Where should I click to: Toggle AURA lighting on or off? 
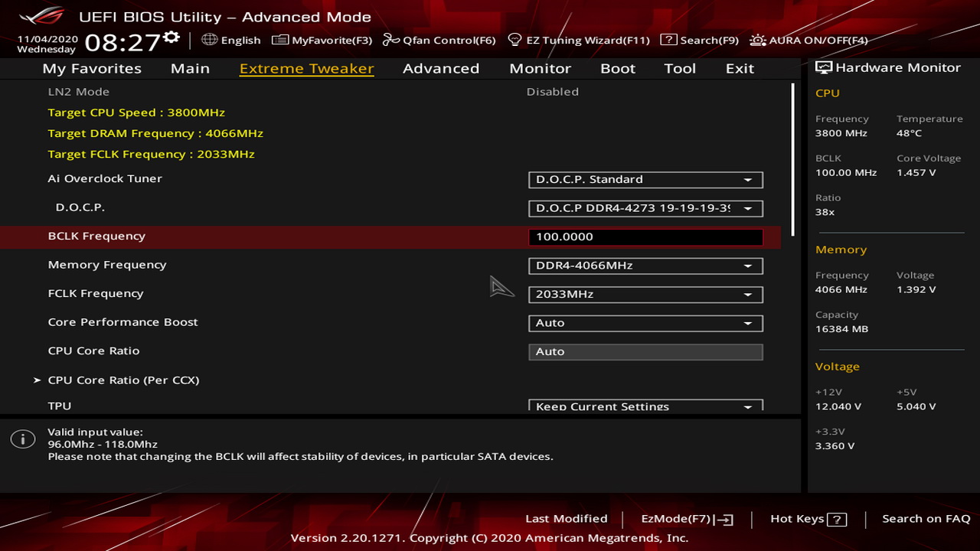pos(808,41)
